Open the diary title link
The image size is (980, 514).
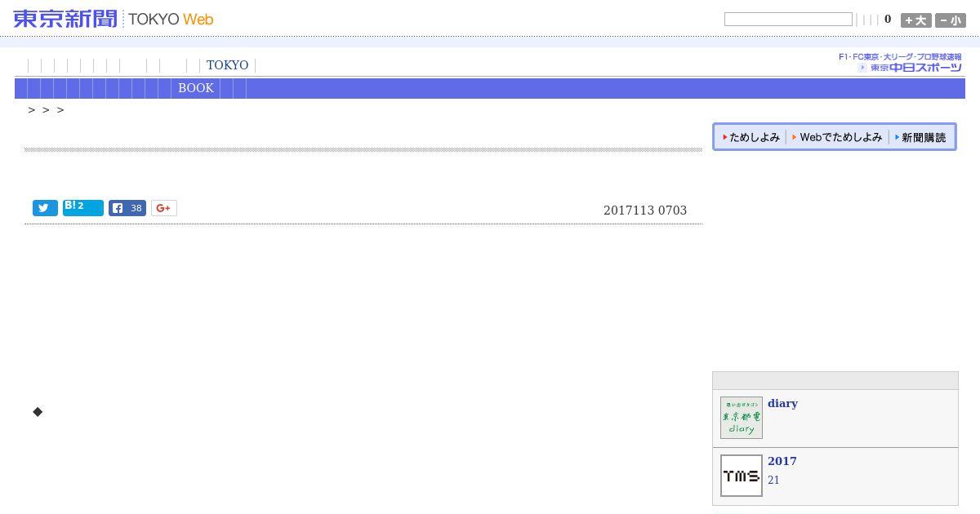click(782, 403)
